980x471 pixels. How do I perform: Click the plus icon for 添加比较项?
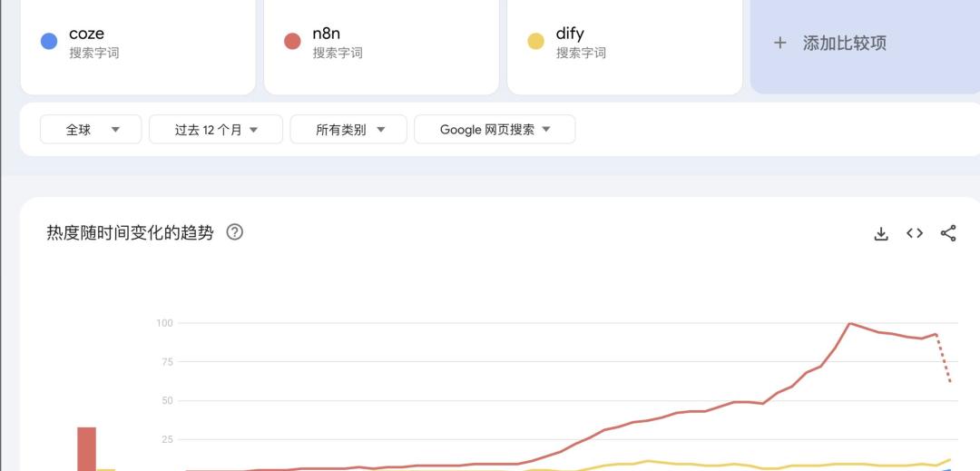[779, 43]
